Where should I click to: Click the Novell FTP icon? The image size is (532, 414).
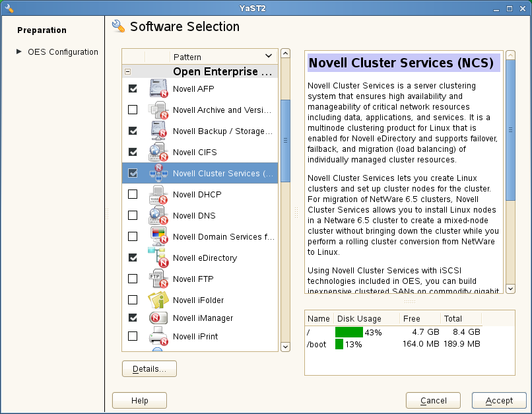[x=158, y=279]
